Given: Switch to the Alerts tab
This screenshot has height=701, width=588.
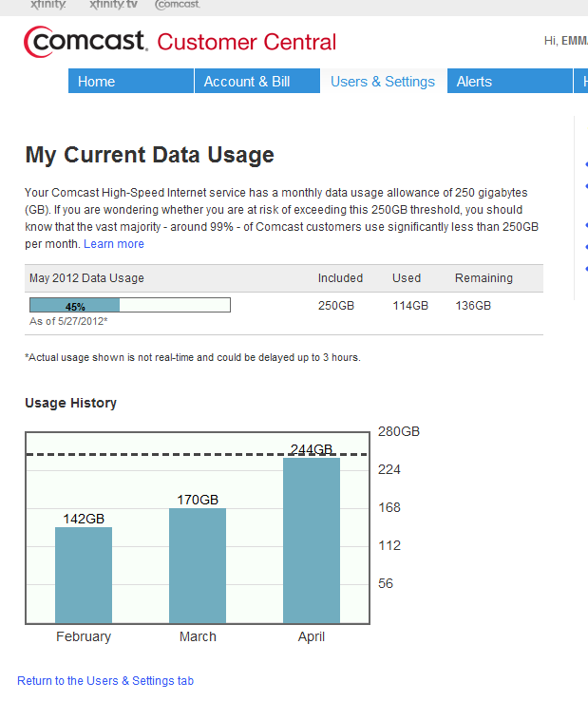Looking at the screenshot, I should (x=474, y=82).
